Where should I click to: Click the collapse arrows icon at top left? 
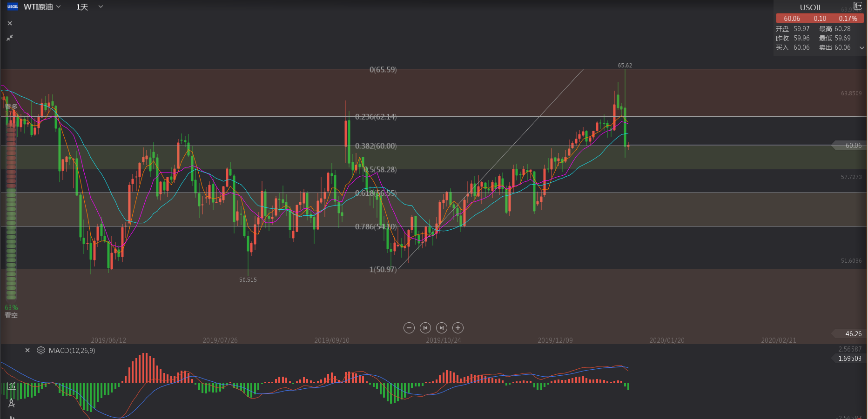(10, 38)
